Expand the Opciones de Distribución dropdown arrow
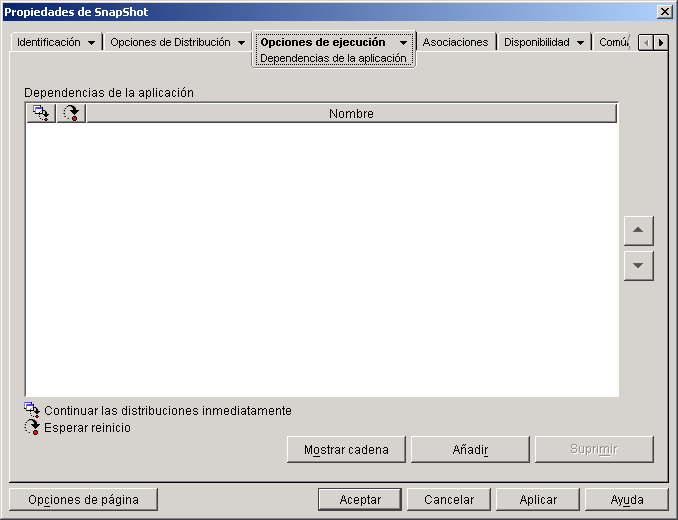The width and height of the screenshot is (678, 520). click(241, 43)
